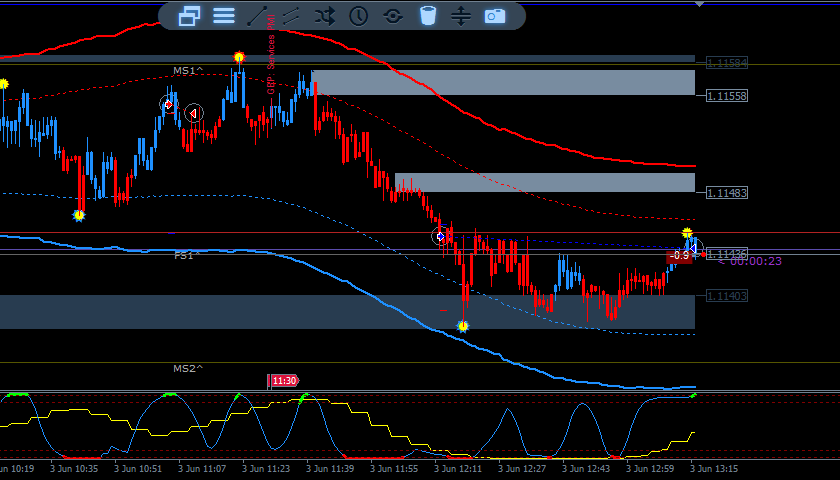Screen dimensions: 840x480
Task: Click the sun marker at the latest candle high
Action: (687, 233)
